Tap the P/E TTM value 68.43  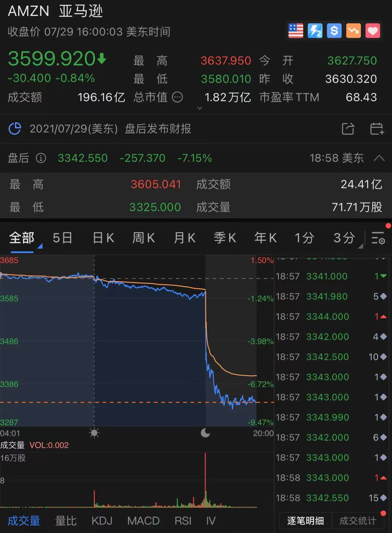click(362, 97)
